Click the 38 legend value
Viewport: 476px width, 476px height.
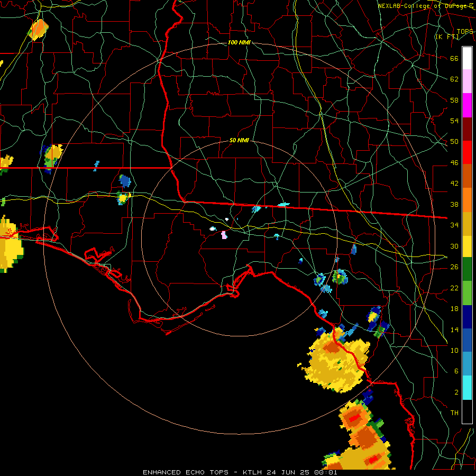[454, 204]
